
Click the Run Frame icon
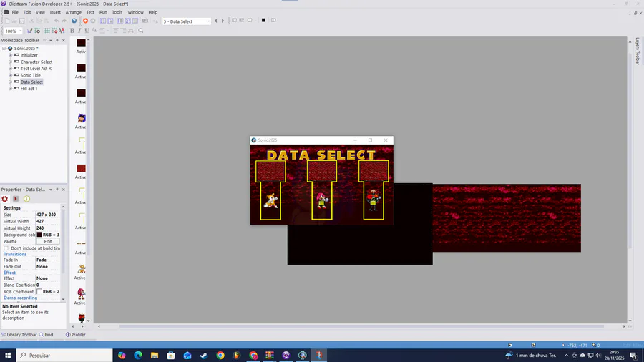(93, 21)
